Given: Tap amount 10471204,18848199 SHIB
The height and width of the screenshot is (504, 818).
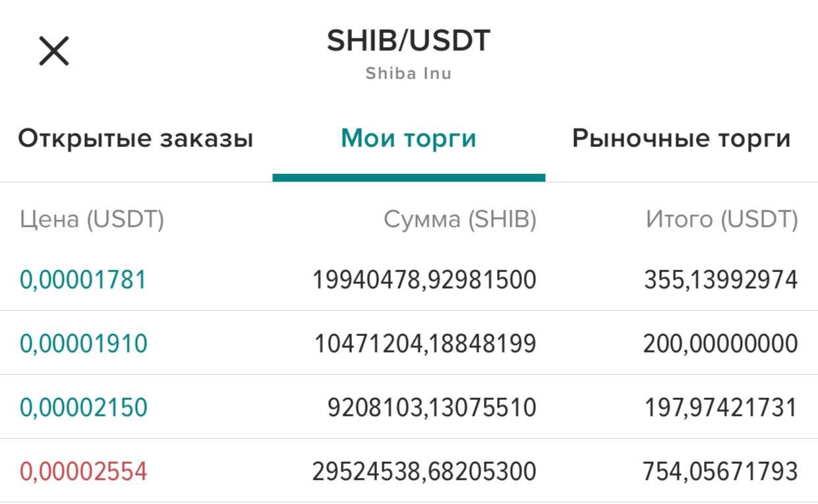Looking at the screenshot, I should pos(425,344).
